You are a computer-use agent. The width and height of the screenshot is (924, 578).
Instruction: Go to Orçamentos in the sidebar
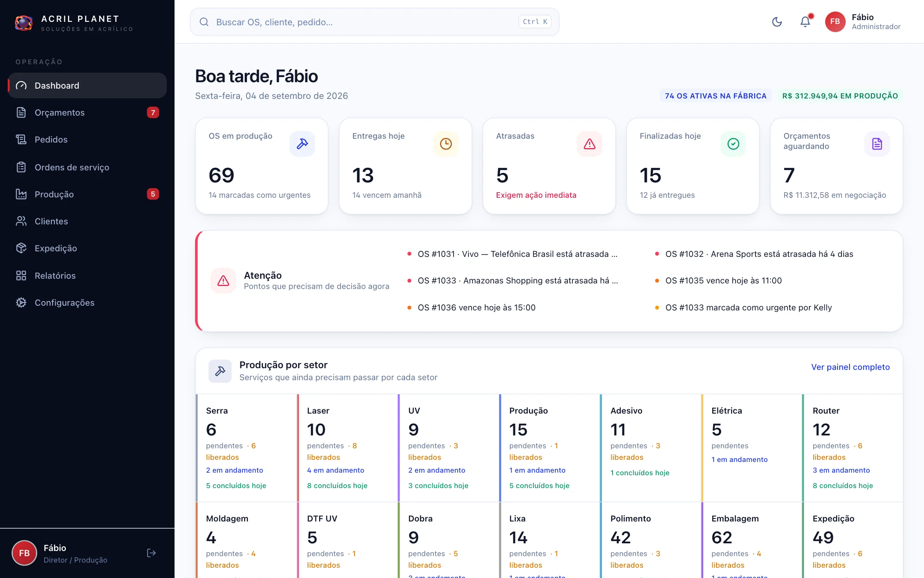(x=87, y=113)
